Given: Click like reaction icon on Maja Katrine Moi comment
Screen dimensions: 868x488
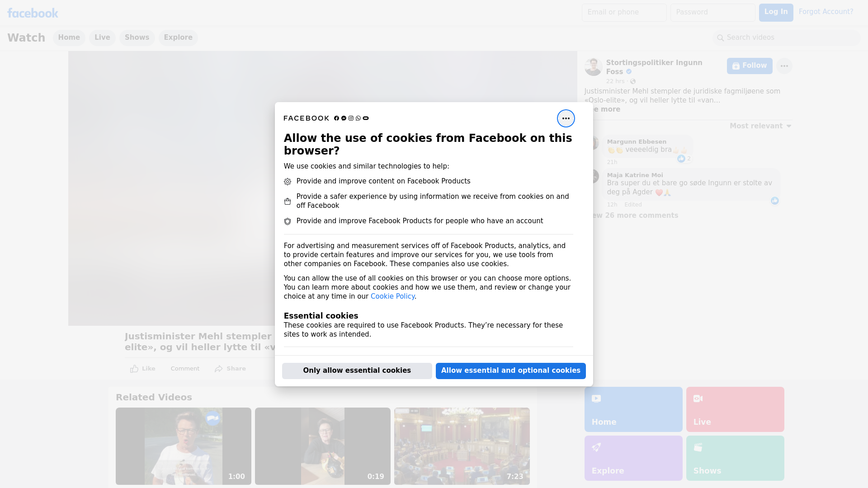Looking at the screenshot, I should pyautogui.click(x=775, y=201).
